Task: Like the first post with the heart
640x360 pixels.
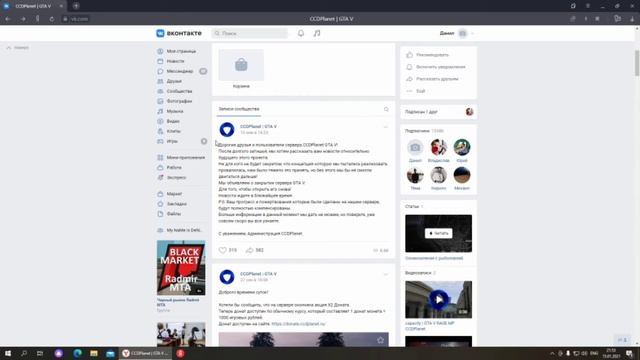Action: click(222, 250)
